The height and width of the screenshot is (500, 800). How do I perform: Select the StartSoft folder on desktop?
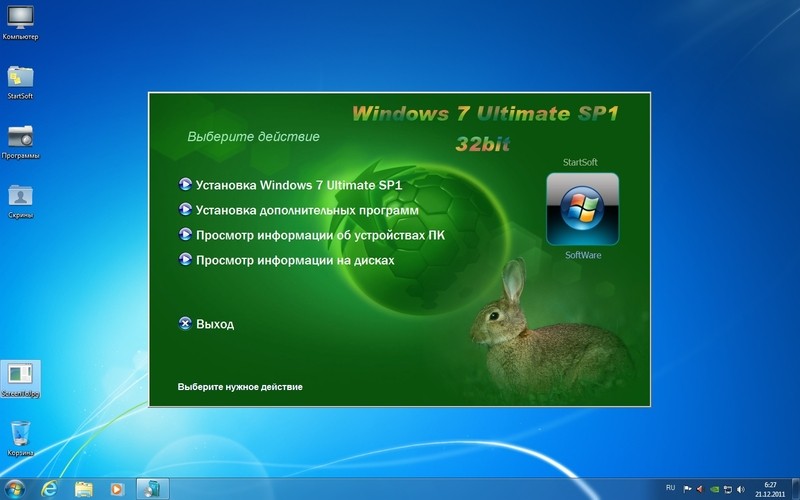click(20, 82)
